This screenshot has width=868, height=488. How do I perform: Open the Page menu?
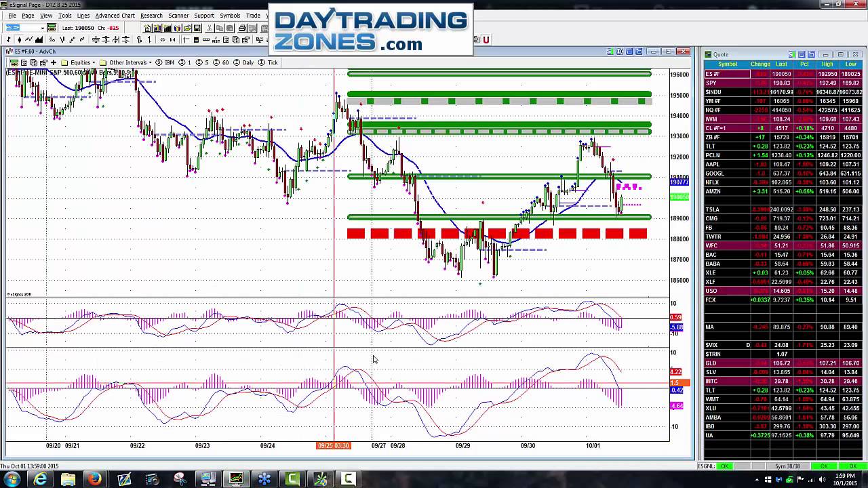click(x=28, y=15)
